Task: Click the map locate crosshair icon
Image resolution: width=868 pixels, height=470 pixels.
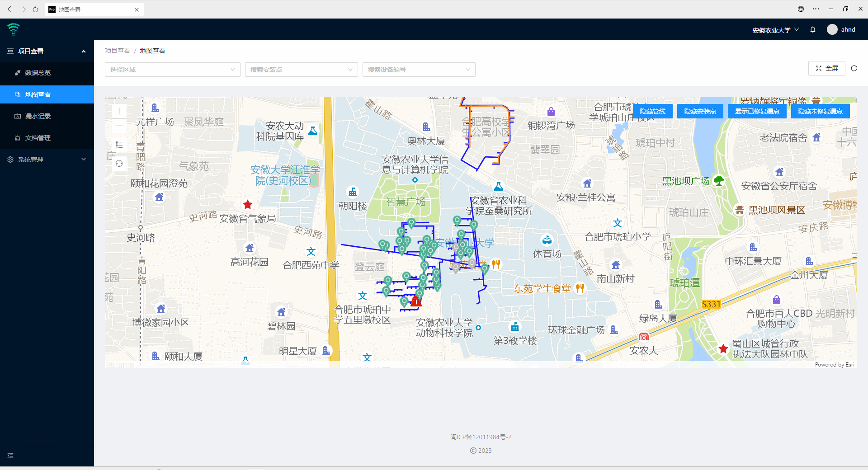Action: coord(119,164)
